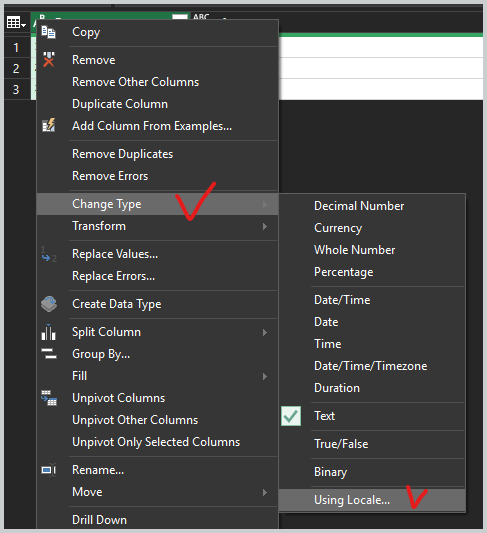Click the Add Column From Examples lightning icon
487x533 pixels.
click(49, 125)
